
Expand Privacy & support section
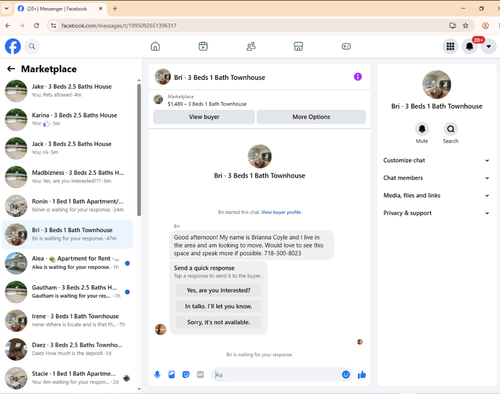436,213
